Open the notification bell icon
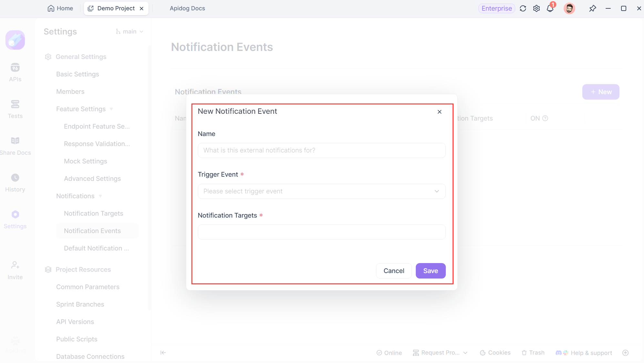Viewport: 644px width, 363px height. [550, 8]
